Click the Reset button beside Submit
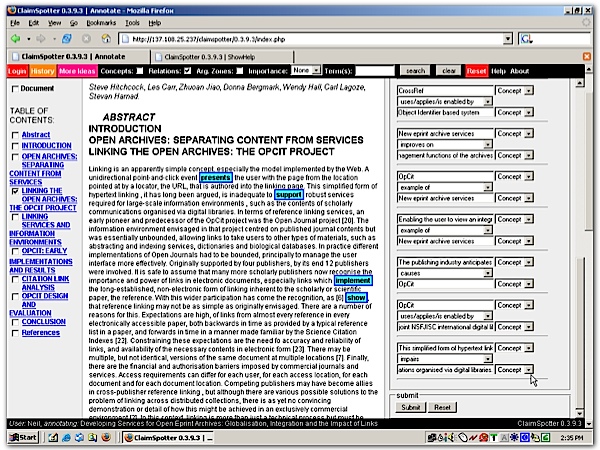 [x=442, y=408]
